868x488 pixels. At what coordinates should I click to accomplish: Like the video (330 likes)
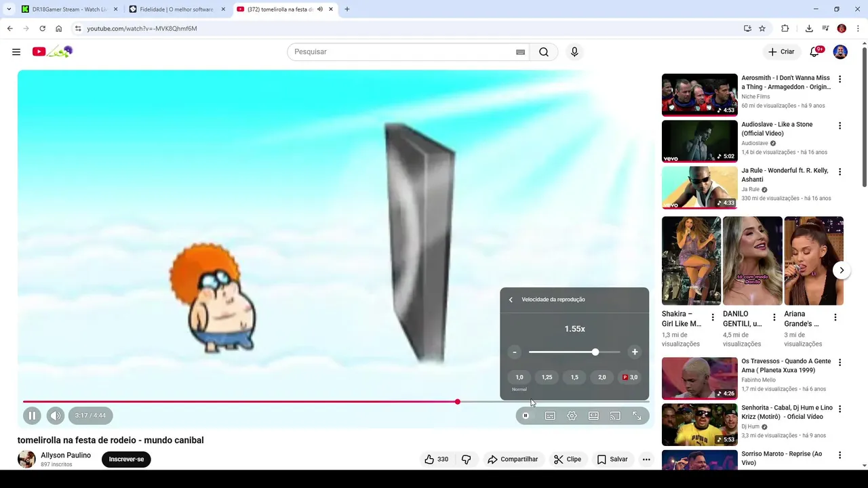click(436, 460)
